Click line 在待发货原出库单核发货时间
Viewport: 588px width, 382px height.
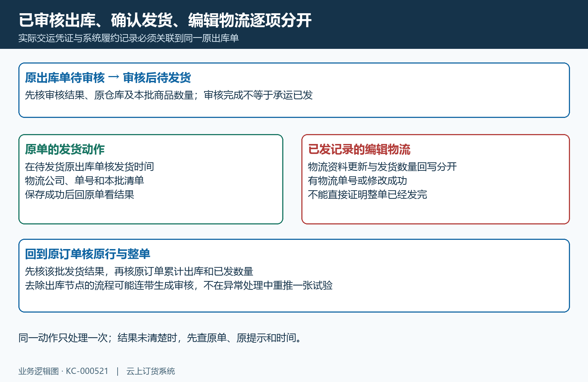[x=89, y=167]
